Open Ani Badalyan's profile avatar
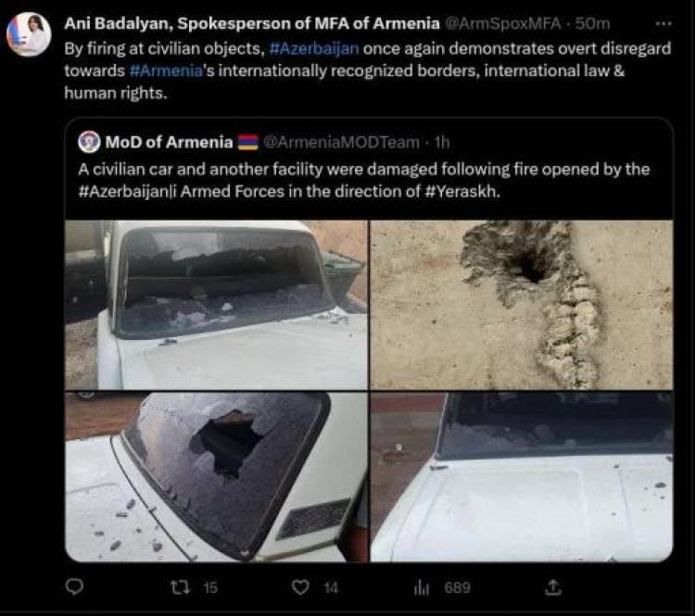The image size is (695, 616). (30, 34)
